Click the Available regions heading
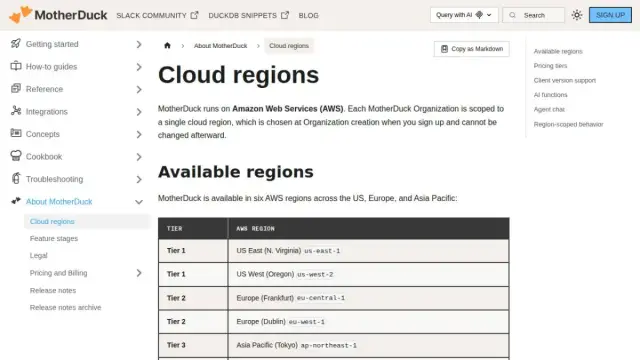The image size is (640, 360). pos(236,172)
